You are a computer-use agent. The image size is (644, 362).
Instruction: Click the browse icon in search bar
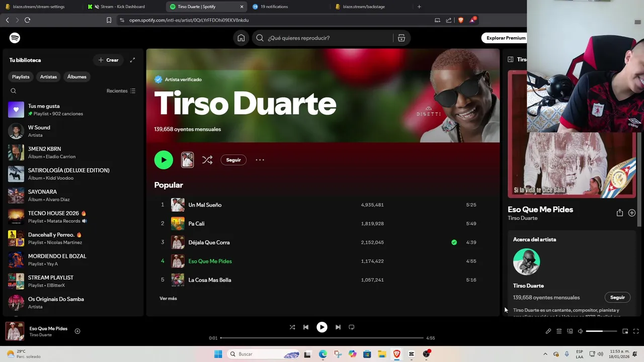[x=401, y=38]
